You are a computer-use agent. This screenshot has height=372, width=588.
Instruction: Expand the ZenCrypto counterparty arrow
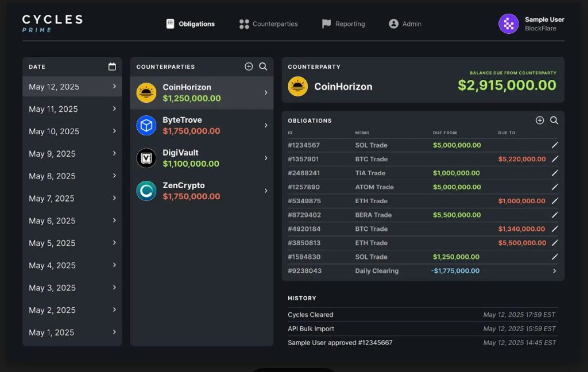(265, 191)
